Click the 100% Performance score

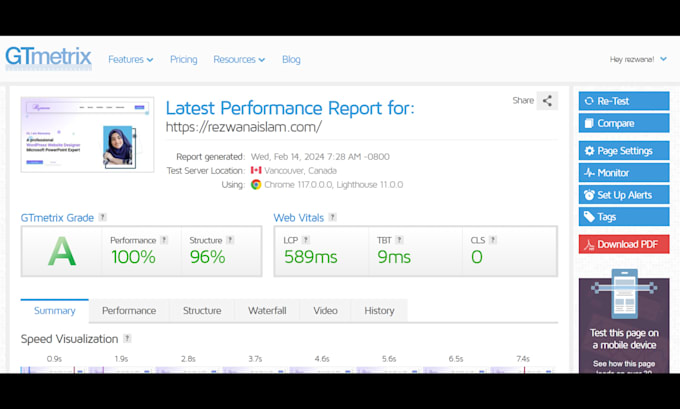point(133,257)
